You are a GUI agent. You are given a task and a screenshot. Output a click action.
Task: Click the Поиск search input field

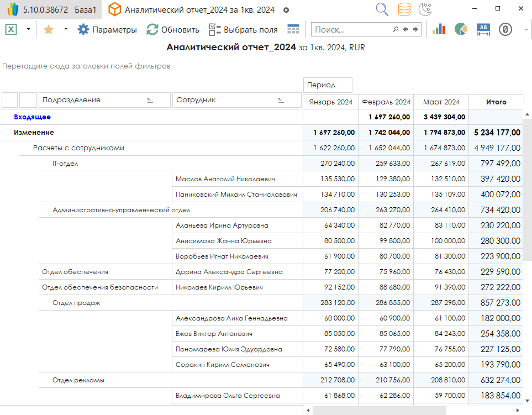click(351, 29)
